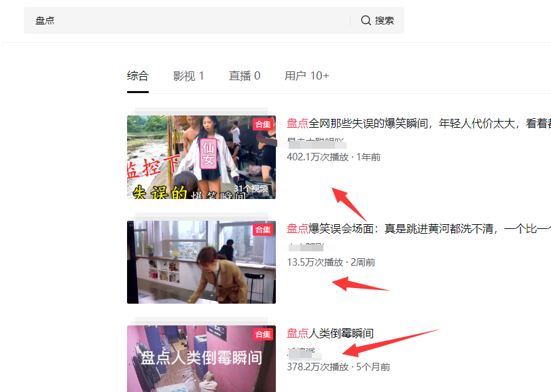
Task: Click the 402.1万次播放 stats line
Action: [334, 157]
